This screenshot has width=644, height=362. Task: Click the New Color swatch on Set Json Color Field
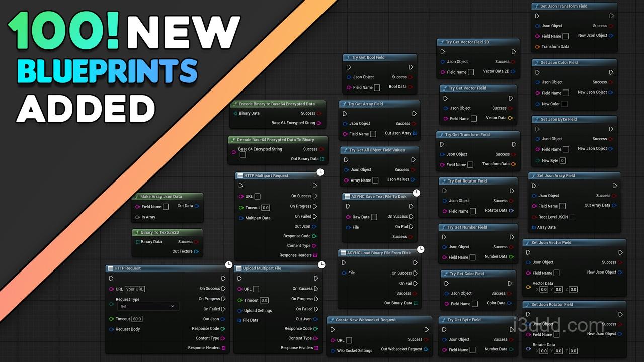(x=564, y=104)
